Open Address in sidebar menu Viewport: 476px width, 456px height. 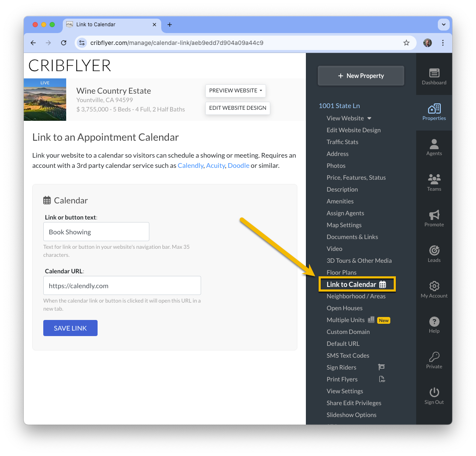coord(337,154)
